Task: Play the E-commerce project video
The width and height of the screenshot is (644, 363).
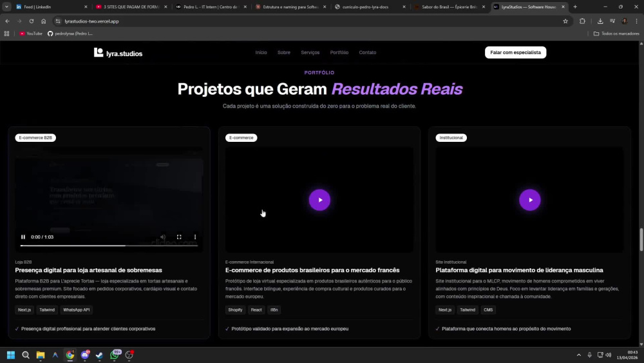Action: [x=319, y=201]
